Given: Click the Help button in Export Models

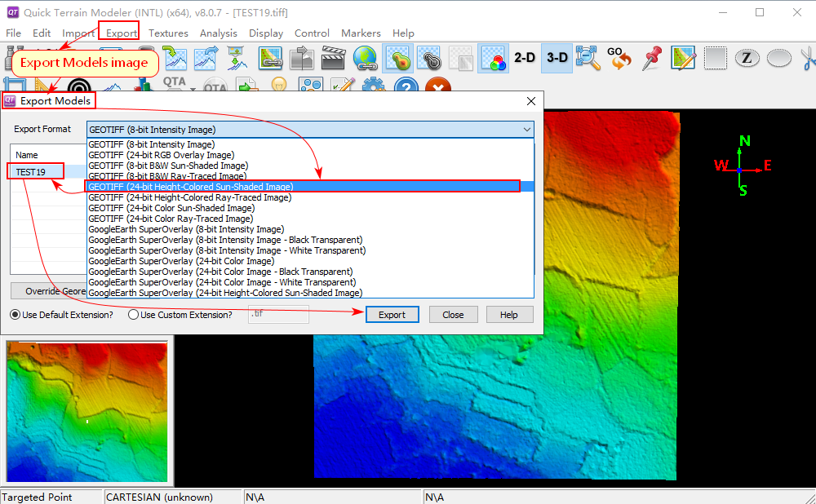Looking at the screenshot, I should [509, 315].
